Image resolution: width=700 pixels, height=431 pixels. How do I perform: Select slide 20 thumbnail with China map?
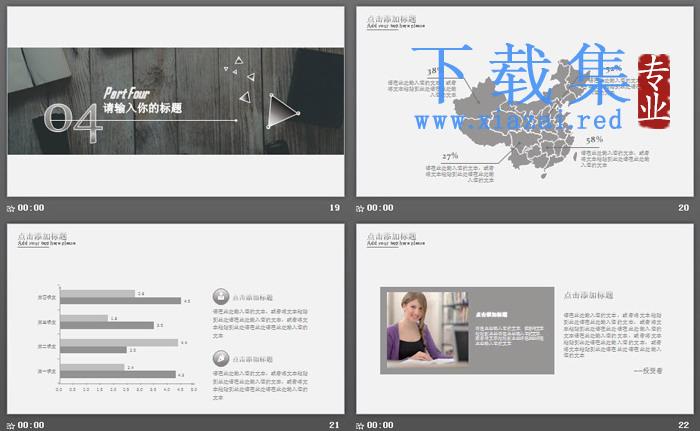coord(525,101)
